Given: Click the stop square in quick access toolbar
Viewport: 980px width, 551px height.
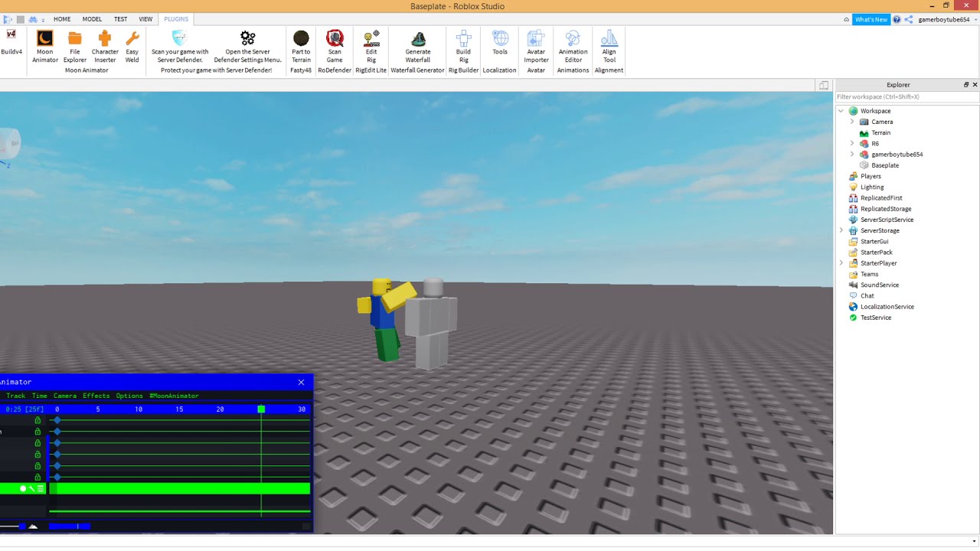Looking at the screenshot, I should coord(21,19).
